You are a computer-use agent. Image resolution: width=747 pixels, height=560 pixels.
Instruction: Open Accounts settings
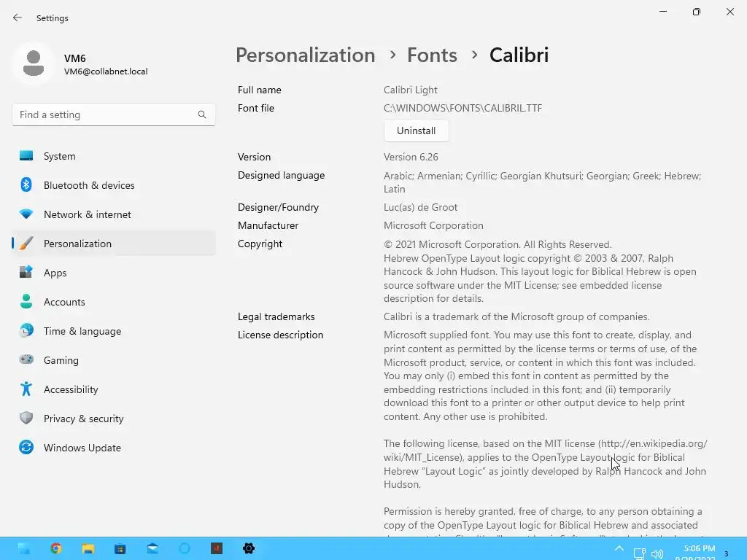pyautogui.click(x=113, y=302)
